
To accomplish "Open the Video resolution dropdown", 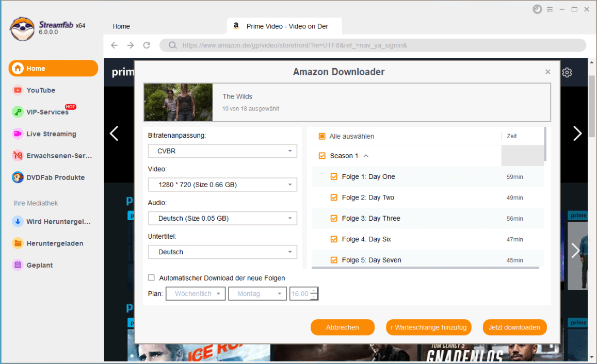I will 222,185.
